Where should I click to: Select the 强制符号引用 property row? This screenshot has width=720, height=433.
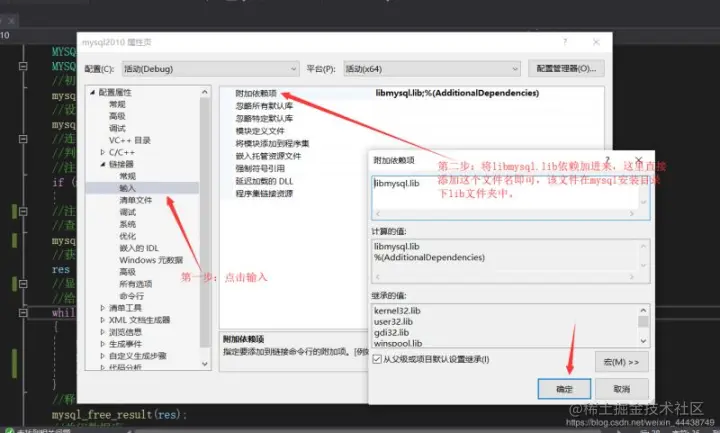coord(260,169)
